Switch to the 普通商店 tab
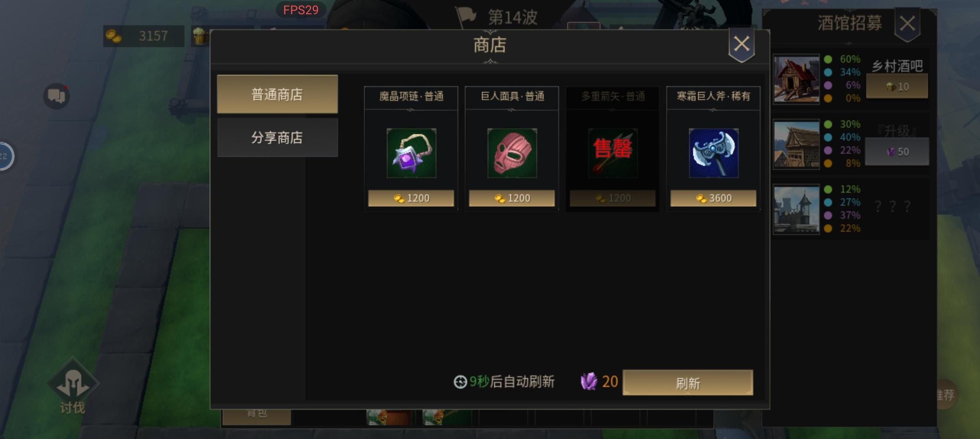Image resolution: width=980 pixels, height=439 pixels. (x=278, y=94)
